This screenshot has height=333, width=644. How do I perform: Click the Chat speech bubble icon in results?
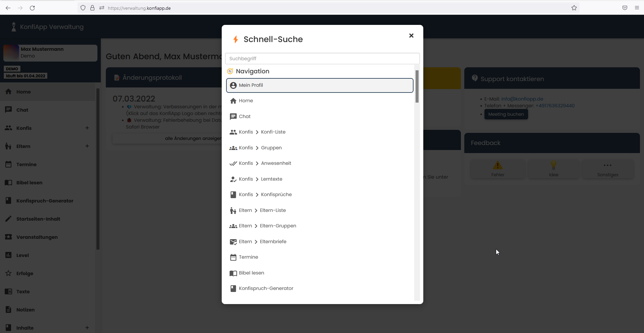pos(233,117)
